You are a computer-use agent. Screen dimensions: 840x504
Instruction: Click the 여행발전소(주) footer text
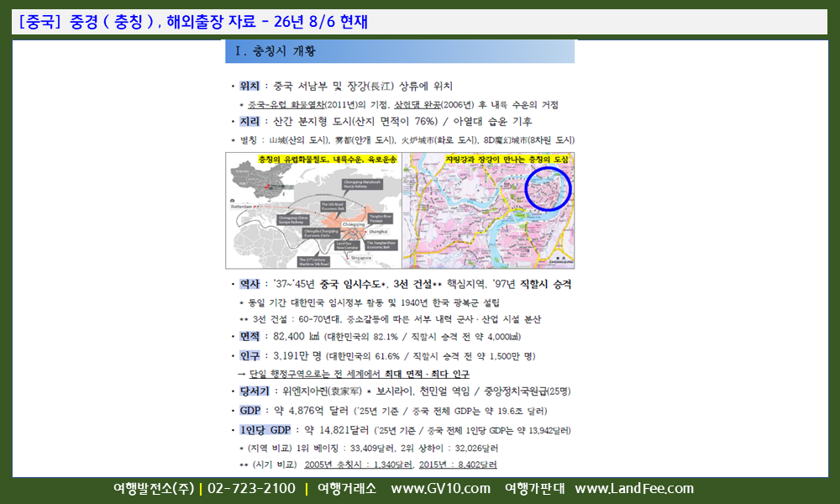tap(154, 489)
